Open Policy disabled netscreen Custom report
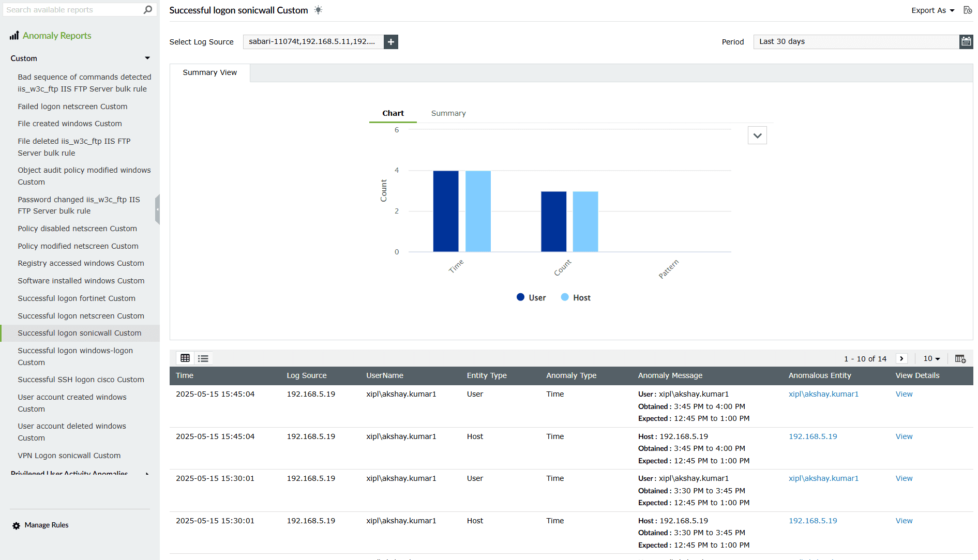 pos(78,229)
